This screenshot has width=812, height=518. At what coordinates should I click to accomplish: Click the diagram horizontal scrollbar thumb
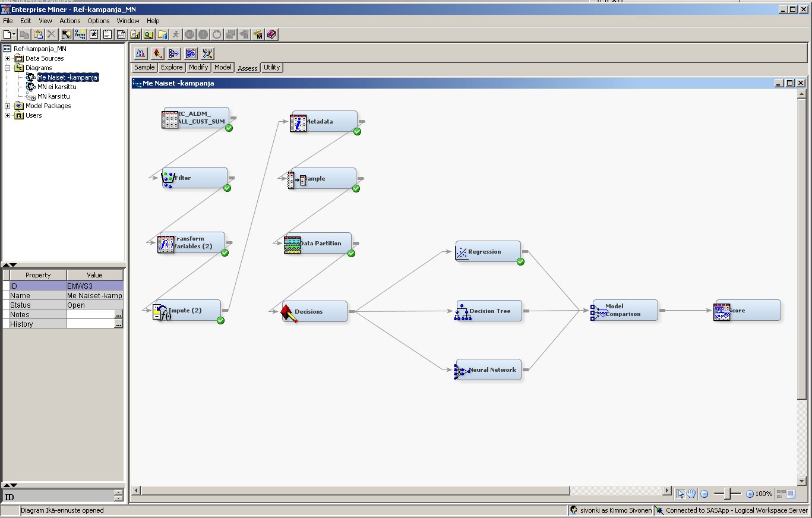point(355,491)
